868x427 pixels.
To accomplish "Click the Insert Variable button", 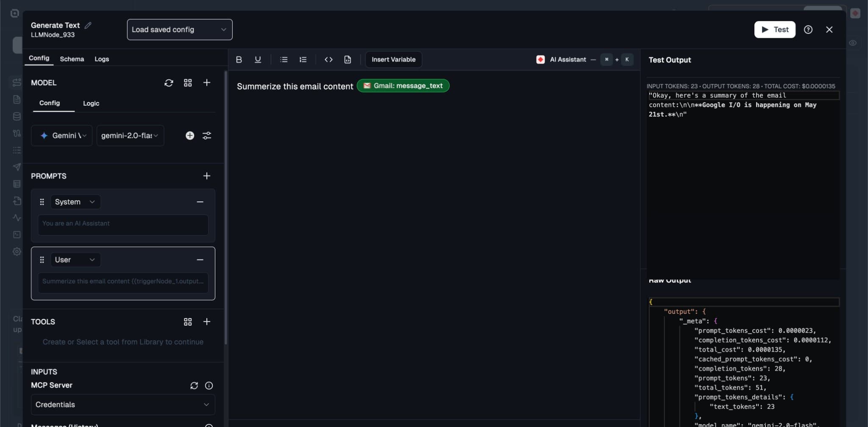I will (x=393, y=59).
